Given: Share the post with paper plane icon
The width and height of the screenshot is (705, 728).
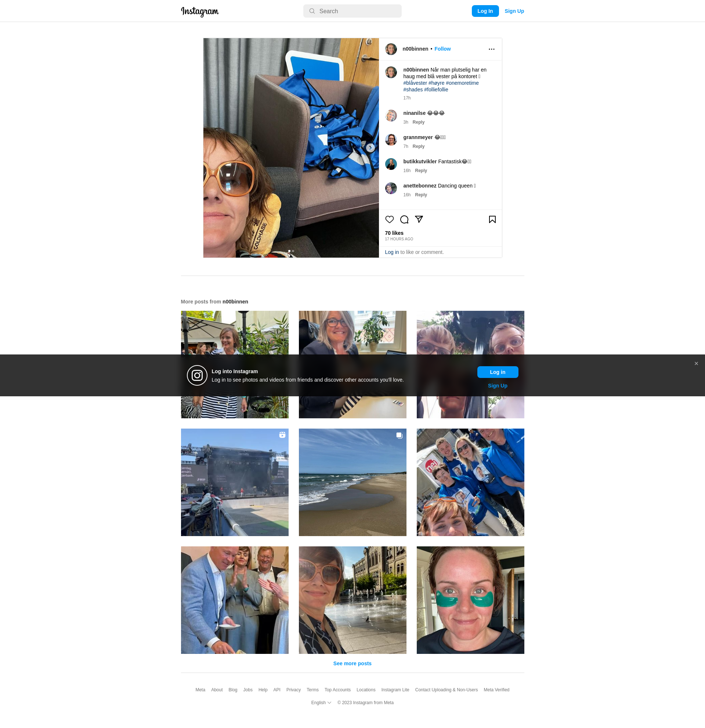Looking at the screenshot, I should click(419, 219).
